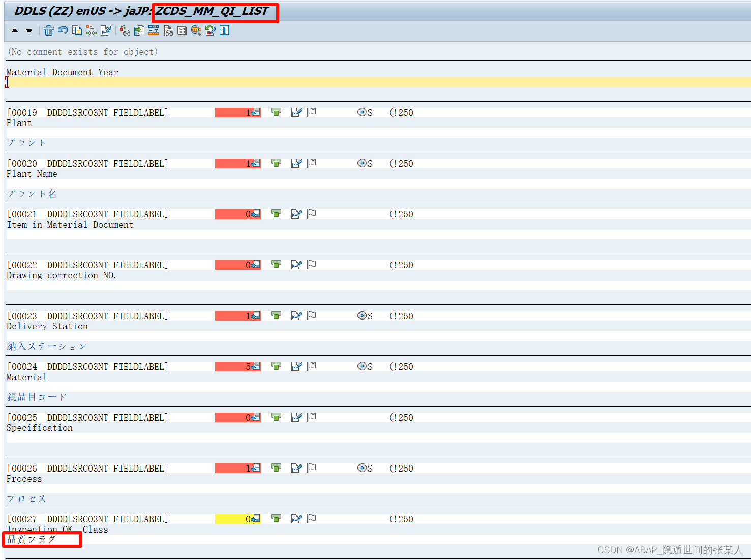The image size is (751, 560).
Task: Open the glossary book icon
Action: pos(182,30)
